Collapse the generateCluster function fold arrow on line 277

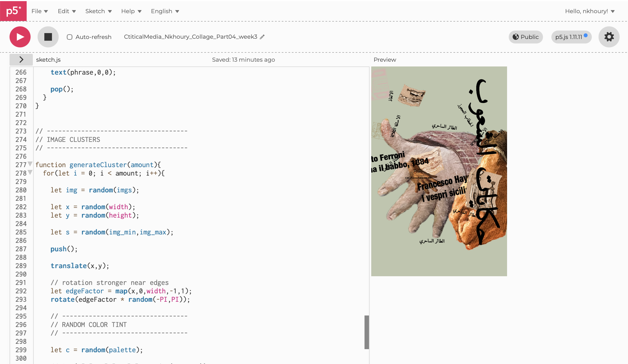coord(30,164)
